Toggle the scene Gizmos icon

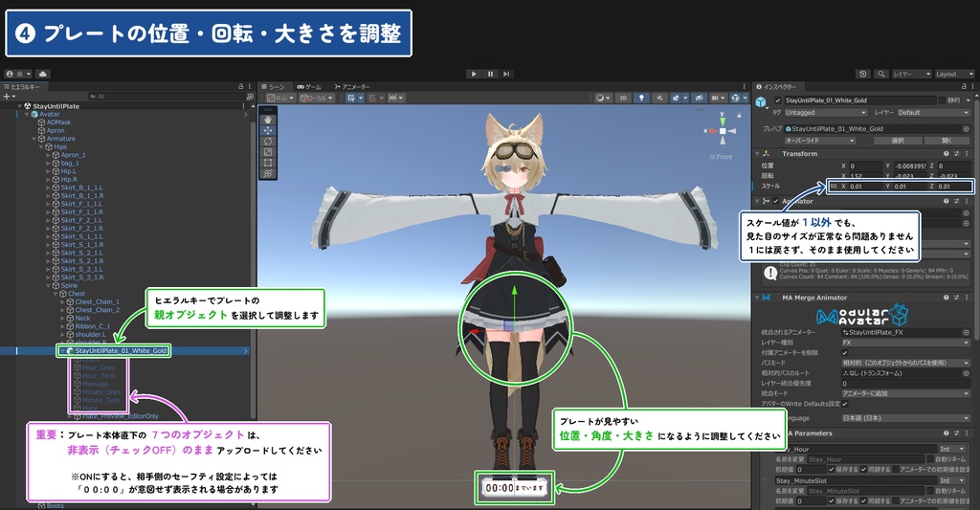click(738, 98)
